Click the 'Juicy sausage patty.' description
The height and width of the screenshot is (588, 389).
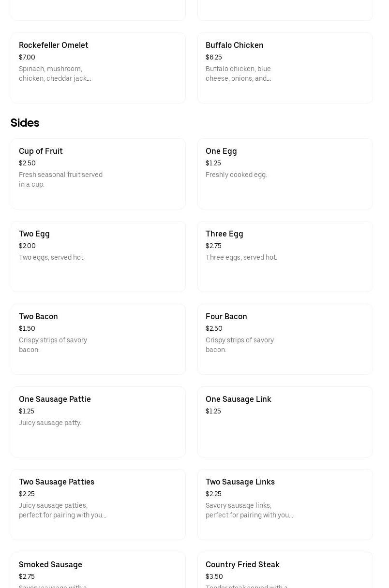(50, 423)
